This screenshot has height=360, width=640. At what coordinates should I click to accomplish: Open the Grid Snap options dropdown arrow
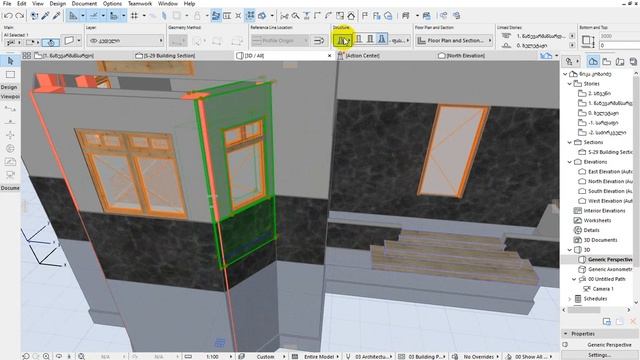[144, 16]
